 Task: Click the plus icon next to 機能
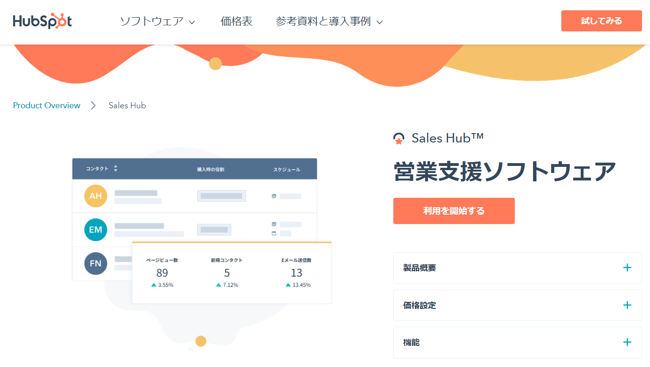tap(627, 342)
